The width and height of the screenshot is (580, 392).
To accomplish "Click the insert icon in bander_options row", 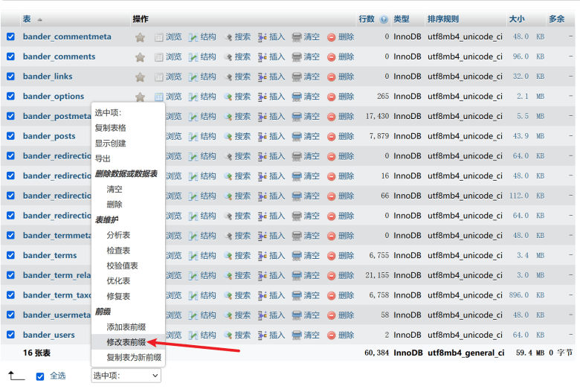I will 262,97.
